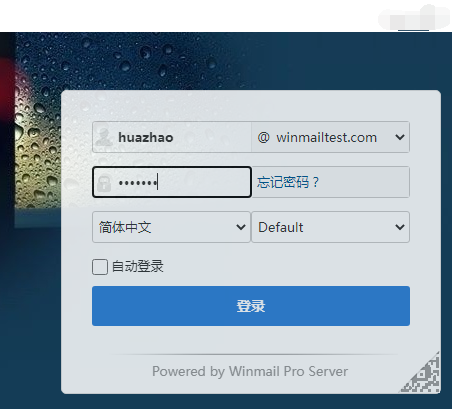The width and height of the screenshot is (452, 409).
Task: Click the @ symbol before winmailtest.com
Action: [263, 137]
